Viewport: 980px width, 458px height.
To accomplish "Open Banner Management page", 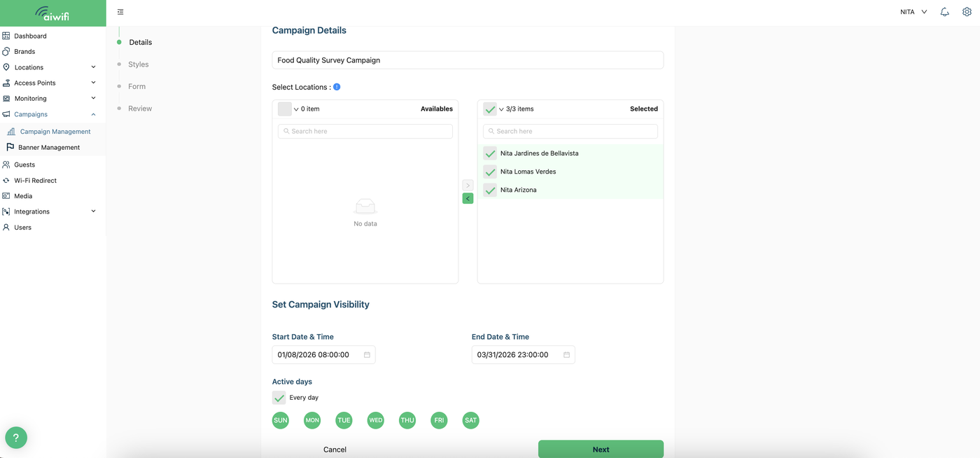I will pos(49,148).
